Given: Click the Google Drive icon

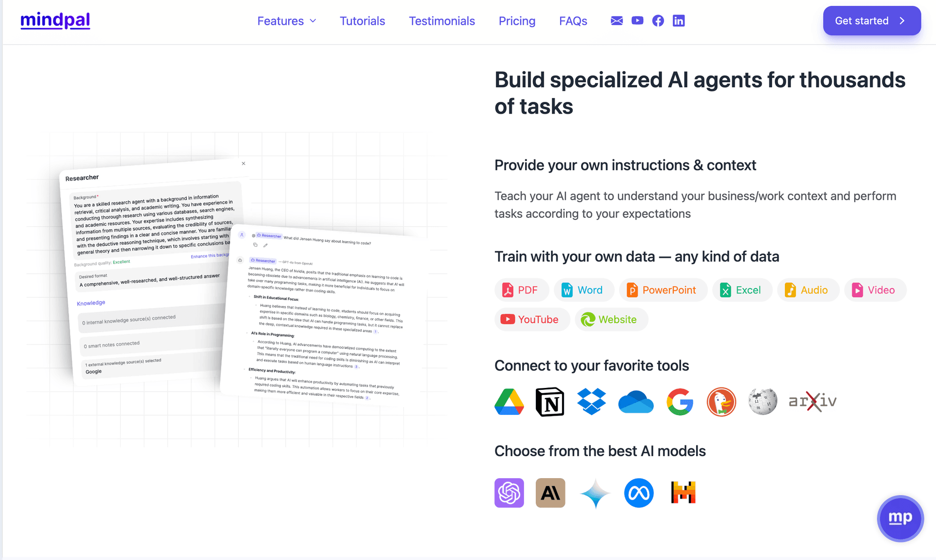Looking at the screenshot, I should 509,402.
